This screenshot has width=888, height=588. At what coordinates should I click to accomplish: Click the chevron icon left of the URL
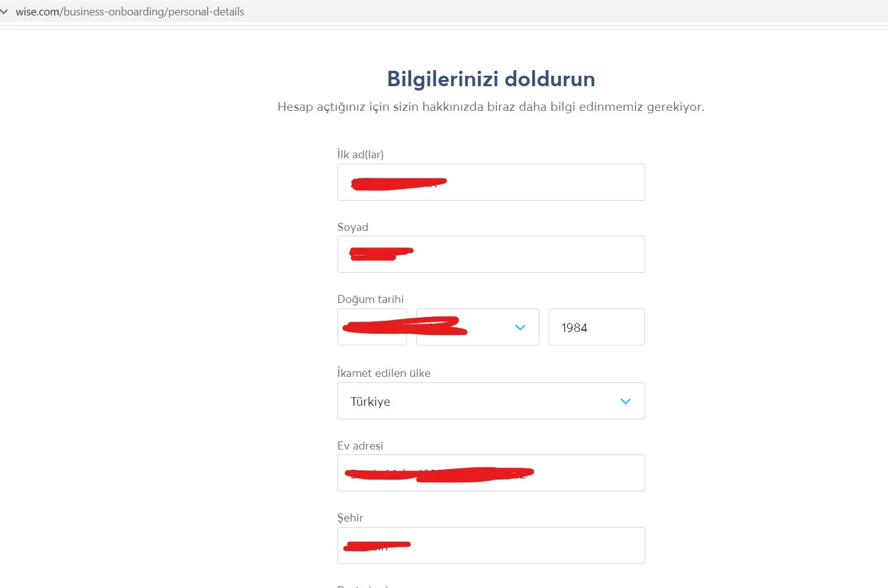[x=4, y=12]
